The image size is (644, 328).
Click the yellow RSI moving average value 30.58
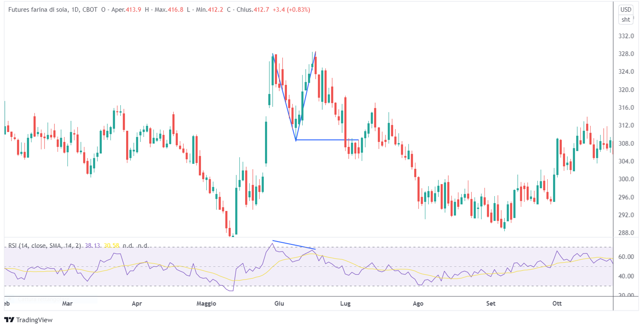(112, 246)
